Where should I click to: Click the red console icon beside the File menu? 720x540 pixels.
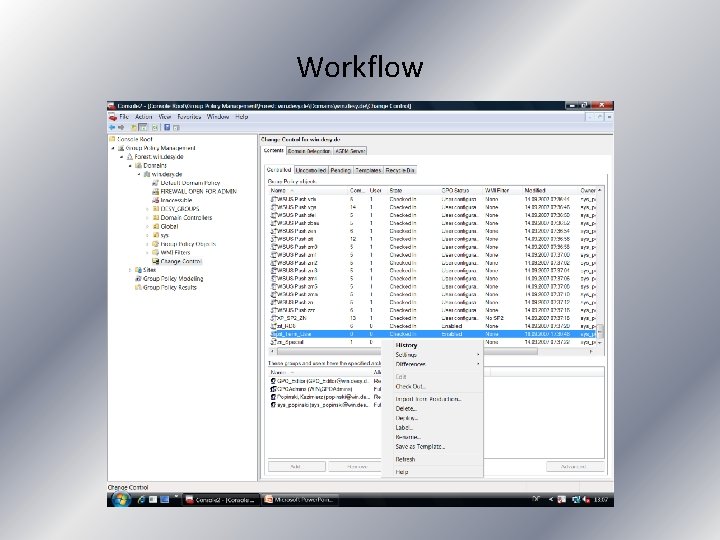[x=112, y=117]
